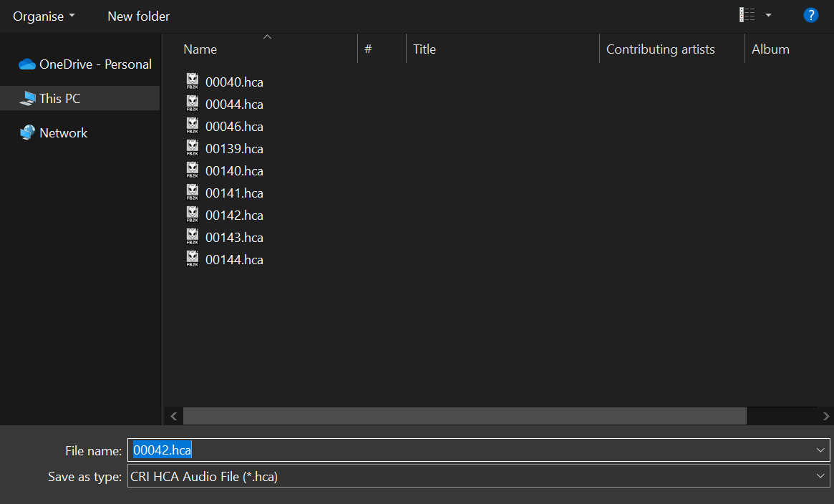Click the horizontal scrollbar left arrow
The image size is (834, 504).
pyautogui.click(x=173, y=416)
